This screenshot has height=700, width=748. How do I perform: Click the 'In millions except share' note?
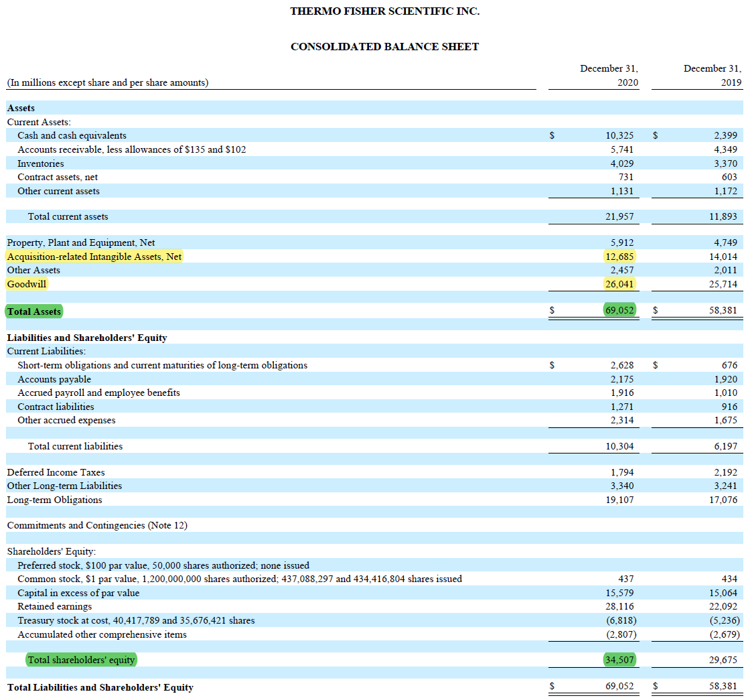107,82
